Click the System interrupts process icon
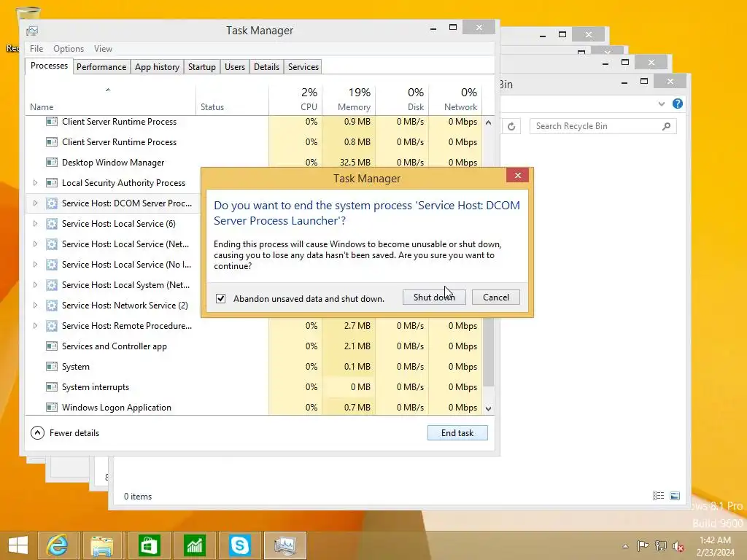747x560 pixels. [52, 387]
